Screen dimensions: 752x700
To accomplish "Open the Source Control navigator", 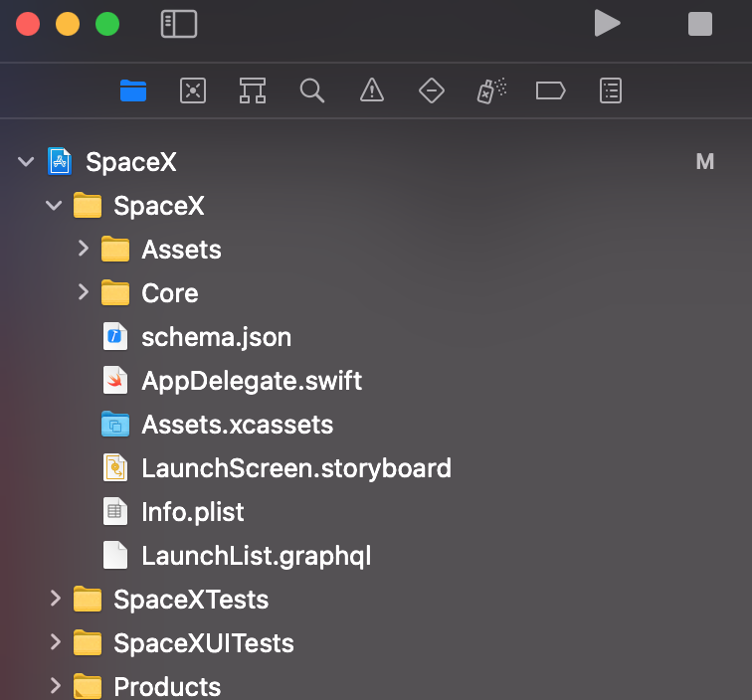I will 192,91.
